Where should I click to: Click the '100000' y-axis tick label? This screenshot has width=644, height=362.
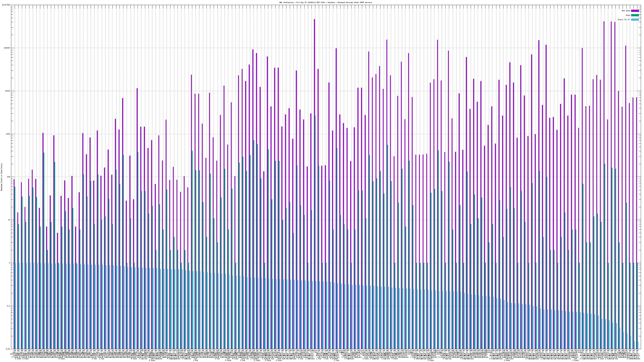click(7, 48)
